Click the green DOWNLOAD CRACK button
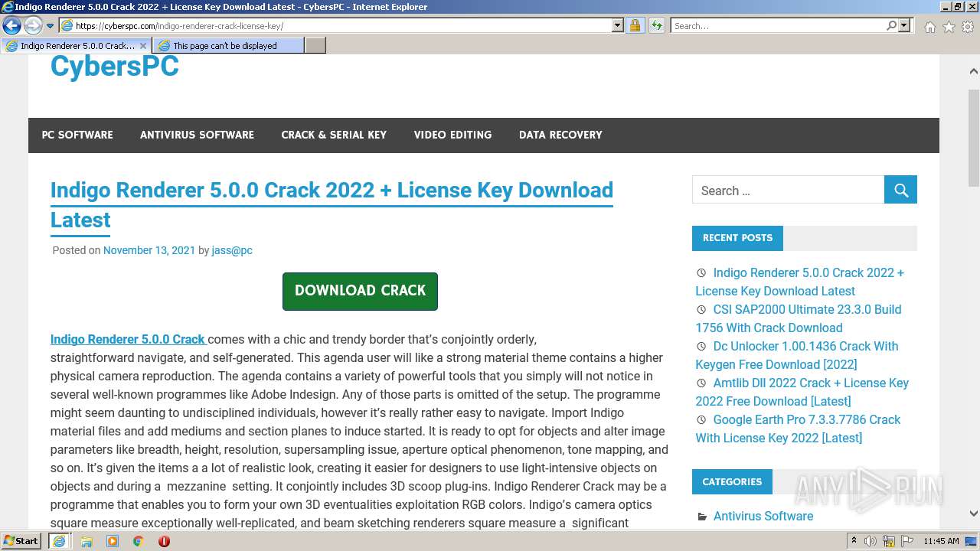This screenshot has width=980, height=551. click(360, 291)
